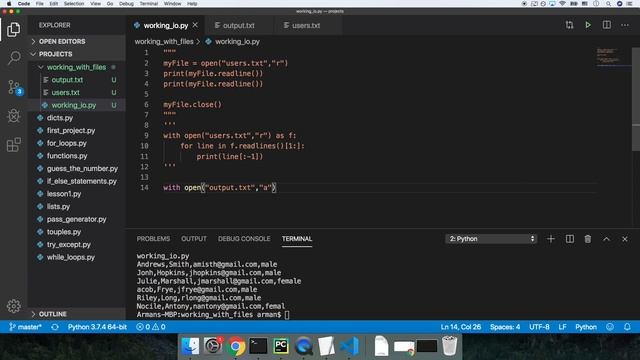Open pass_generator.py in explorer
The width and height of the screenshot is (640, 360).
tap(77, 219)
